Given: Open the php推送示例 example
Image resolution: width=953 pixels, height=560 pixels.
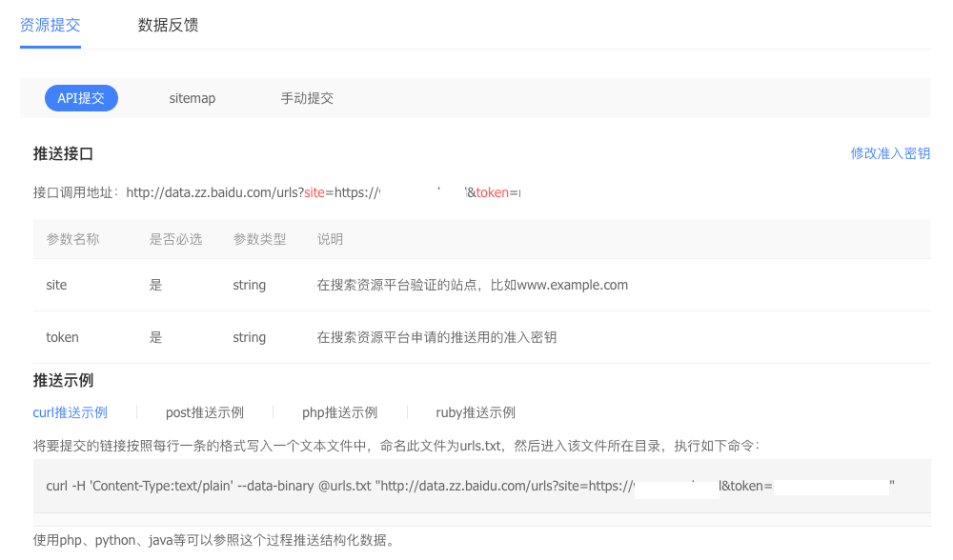Looking at the screenshot, I should (339, 412).
